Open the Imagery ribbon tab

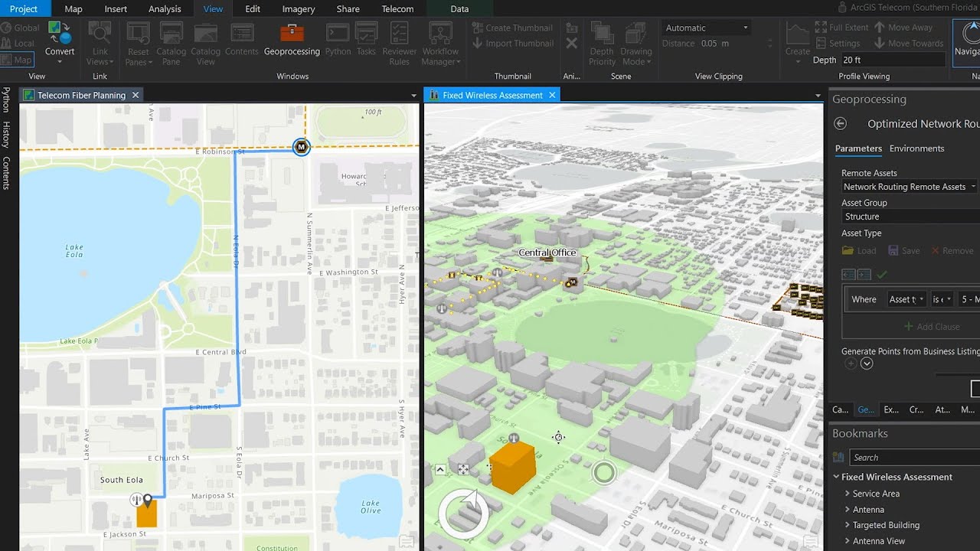pos(299,8)
